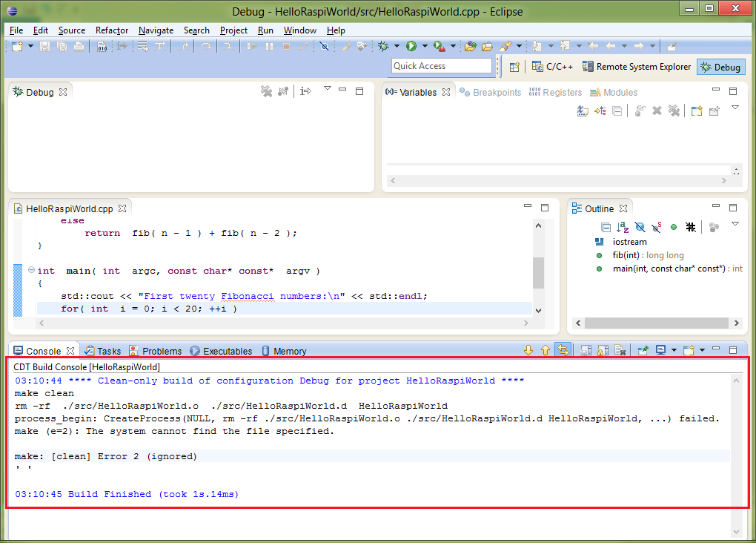The width and height of the screenshot is (756, 543).
Task: Switch to Remote System Explorer perspective
Action: [x=637, y=67]
